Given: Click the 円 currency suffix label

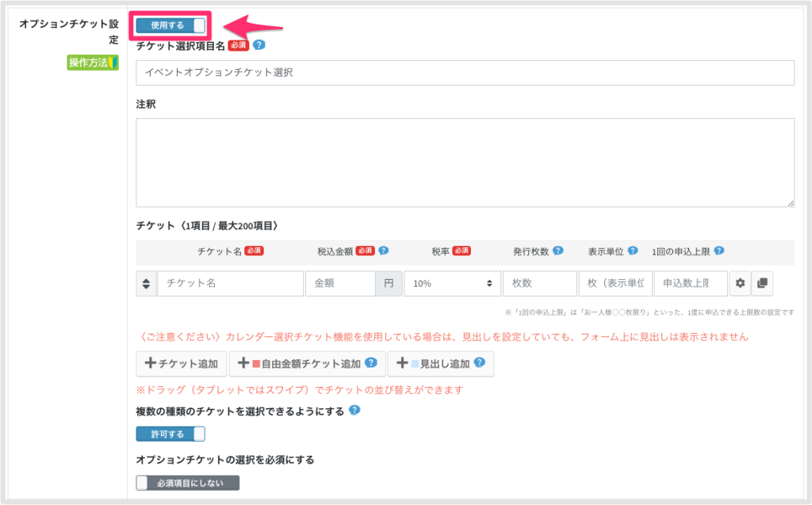Looking at the screenshot, I should pos(389,283).
